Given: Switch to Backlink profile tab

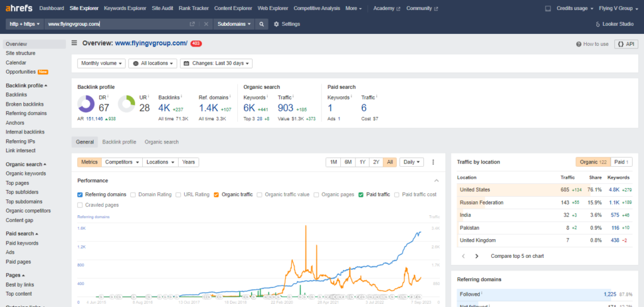Looking at the screenshot, I should point(119,142).
